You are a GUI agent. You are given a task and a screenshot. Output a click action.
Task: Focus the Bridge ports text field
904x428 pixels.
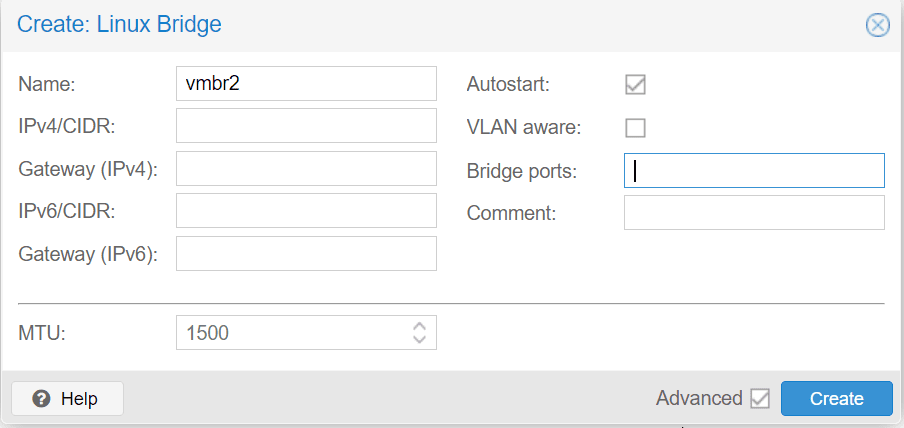754,170
